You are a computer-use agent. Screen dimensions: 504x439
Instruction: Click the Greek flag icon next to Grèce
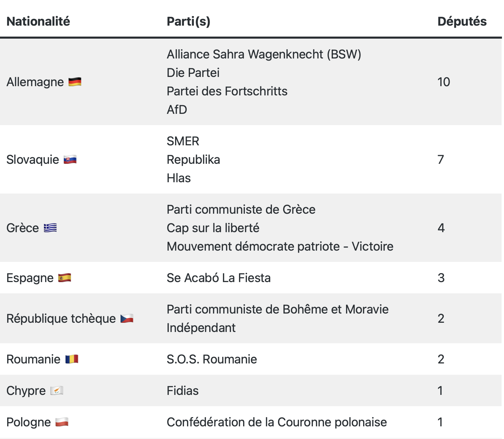tap(50, 228)
